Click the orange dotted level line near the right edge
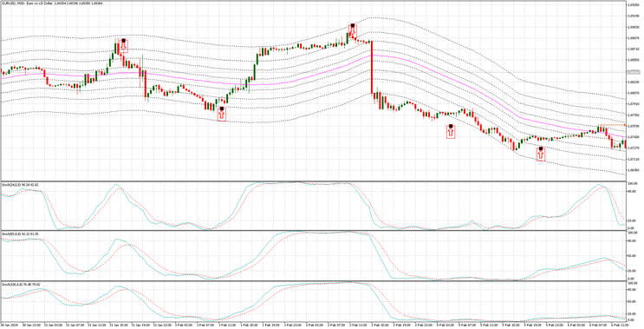The image size is (644, 329). [612, 125]
